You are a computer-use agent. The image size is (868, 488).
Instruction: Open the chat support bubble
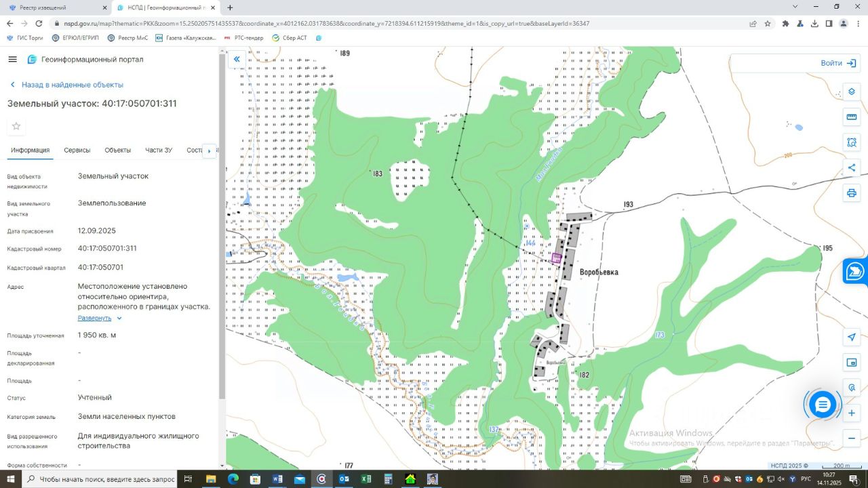click(823, 405)
